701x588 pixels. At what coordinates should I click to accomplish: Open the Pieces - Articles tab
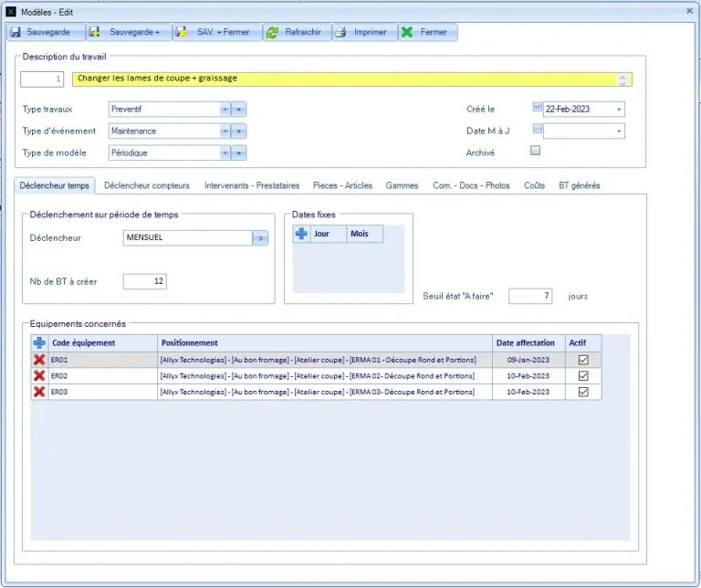(342, 185)
